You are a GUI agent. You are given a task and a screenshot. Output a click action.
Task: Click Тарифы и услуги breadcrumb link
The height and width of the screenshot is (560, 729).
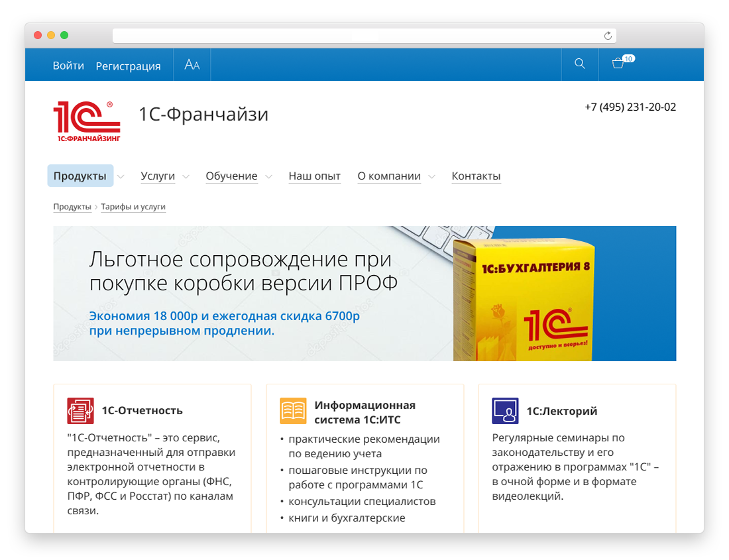coord(133,207)
